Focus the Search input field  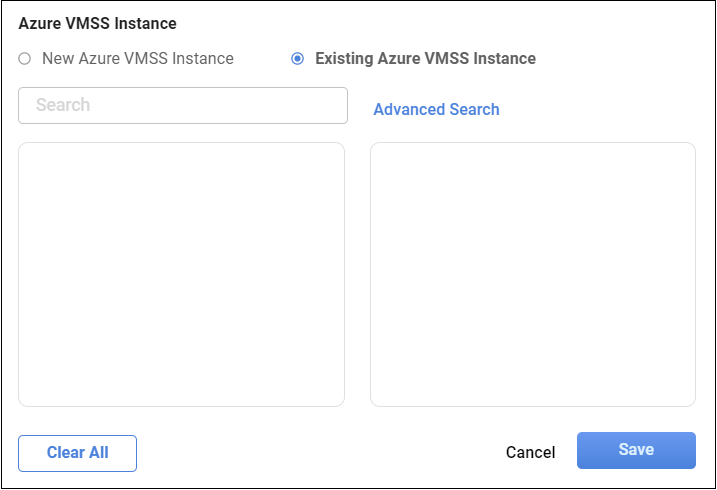point(183,105)
